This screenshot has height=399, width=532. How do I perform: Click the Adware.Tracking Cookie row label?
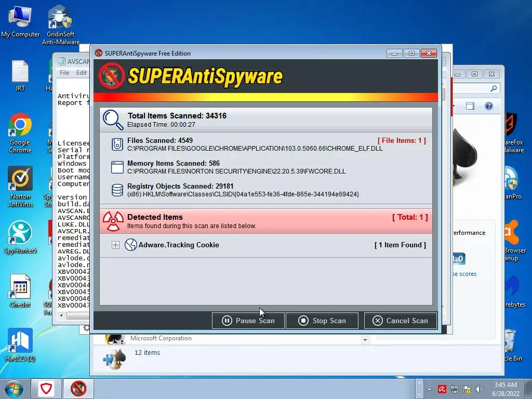(x=179, y=245)
